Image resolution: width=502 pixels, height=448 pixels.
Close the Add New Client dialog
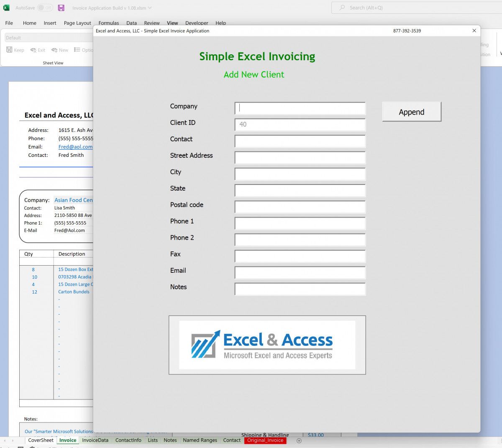coord(474,31)
